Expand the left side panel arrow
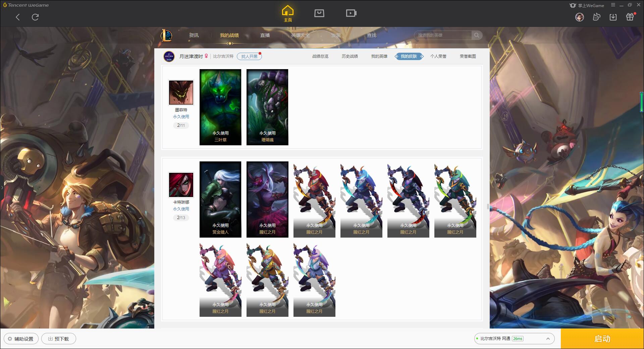This screenshot has height=349, width=644. pos(2,187)
